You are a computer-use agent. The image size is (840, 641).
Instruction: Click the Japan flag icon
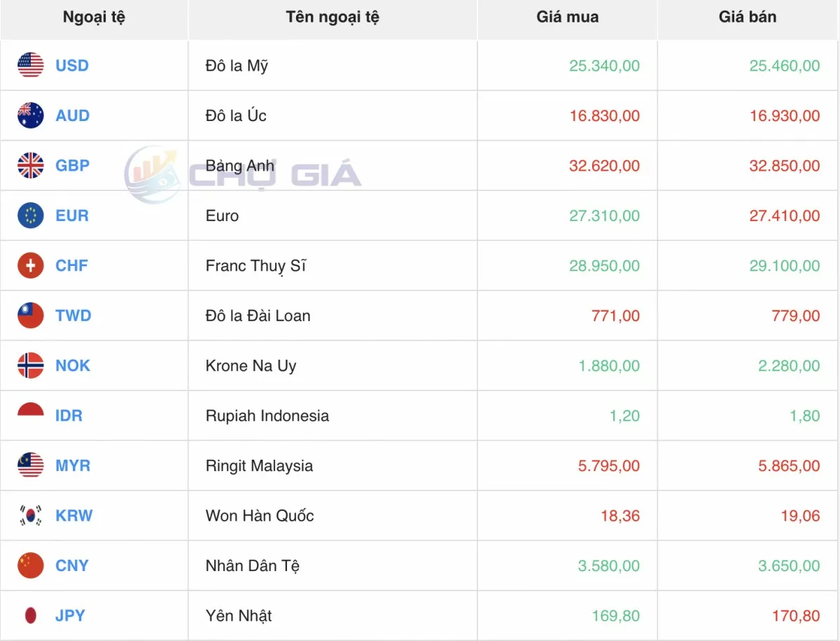pos(31,616)
